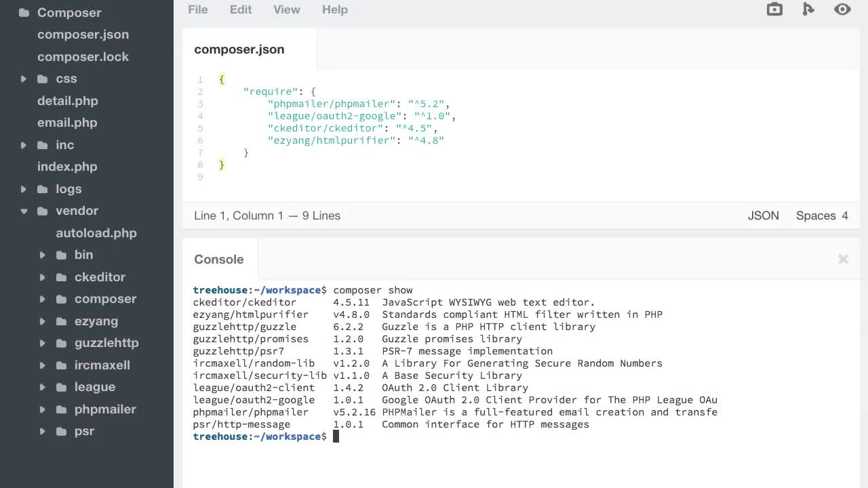Click the JSON syntax mode indicator
The width and height of the screenshot is (868, 488).
(x=763, y=216)
